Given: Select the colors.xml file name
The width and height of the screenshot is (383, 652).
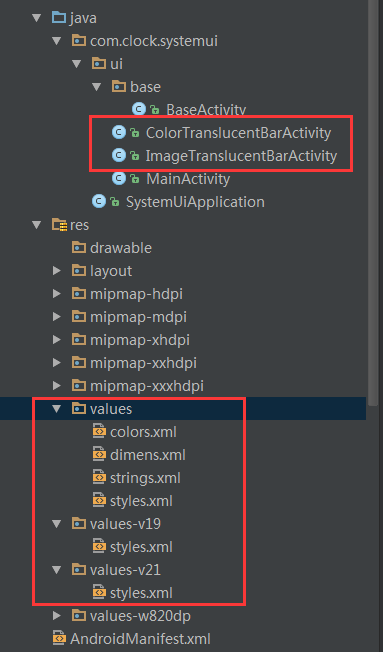Looking at the screenshot, I should click(x=143, y=432).
